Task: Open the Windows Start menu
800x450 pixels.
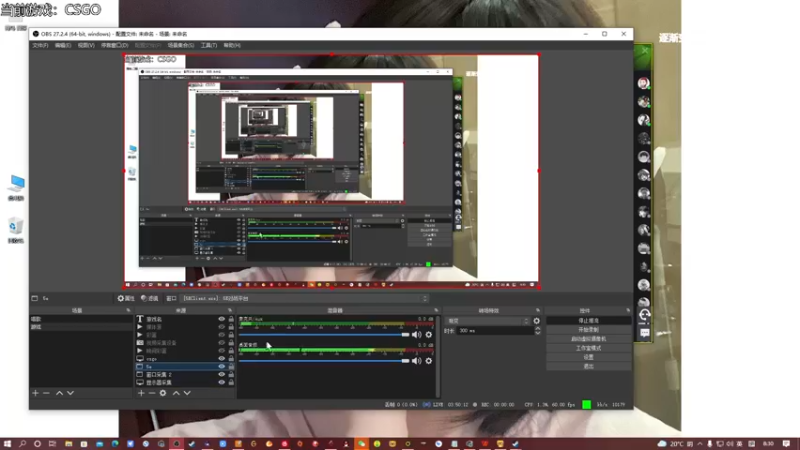Action: [x=7, y=444]
